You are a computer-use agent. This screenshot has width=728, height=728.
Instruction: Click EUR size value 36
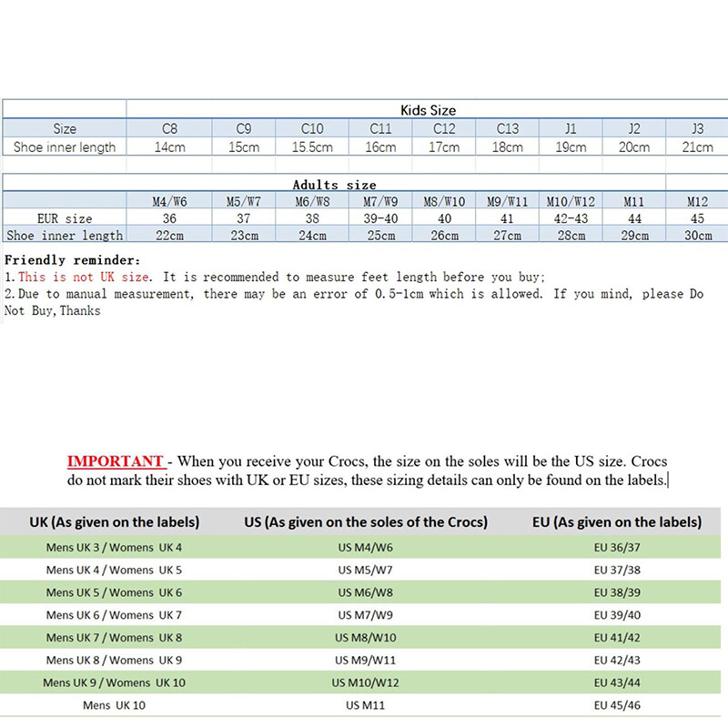tap(169, 218)
